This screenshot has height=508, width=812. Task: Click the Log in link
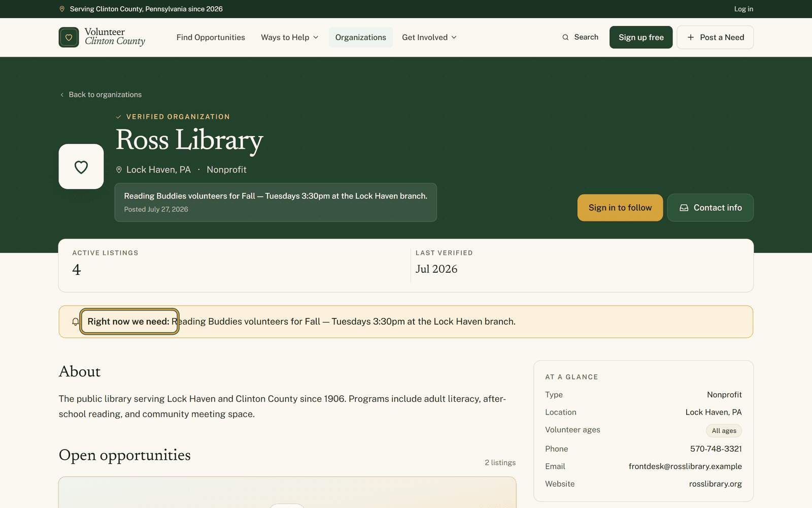pyautogui.click(x=743, y=9)
